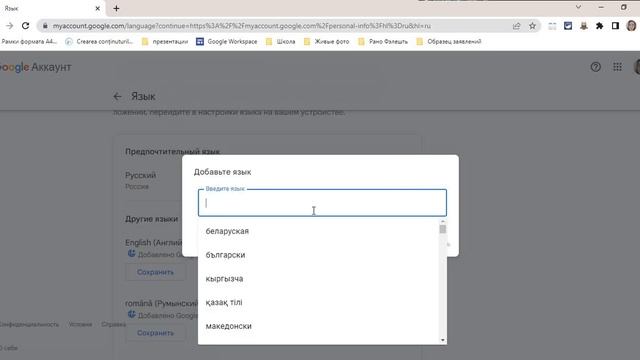
Task: Open the презентации bookmarks folder
Action: point(165,42)
